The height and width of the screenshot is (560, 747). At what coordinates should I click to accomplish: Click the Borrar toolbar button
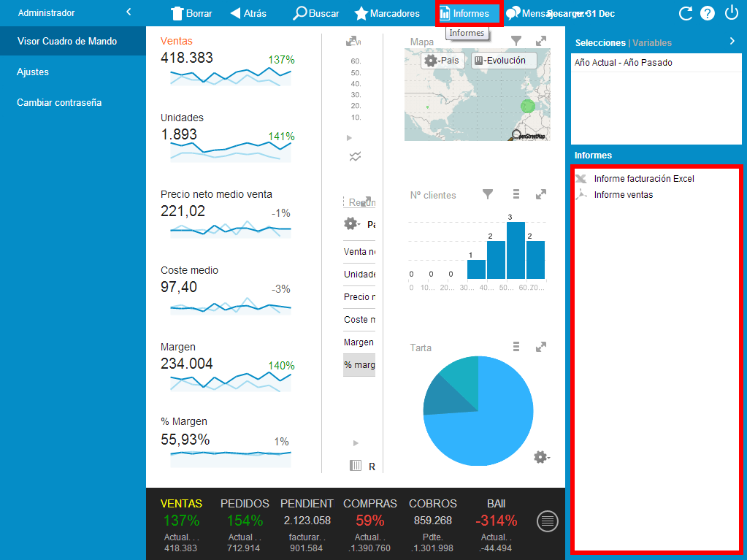[191, 13]
